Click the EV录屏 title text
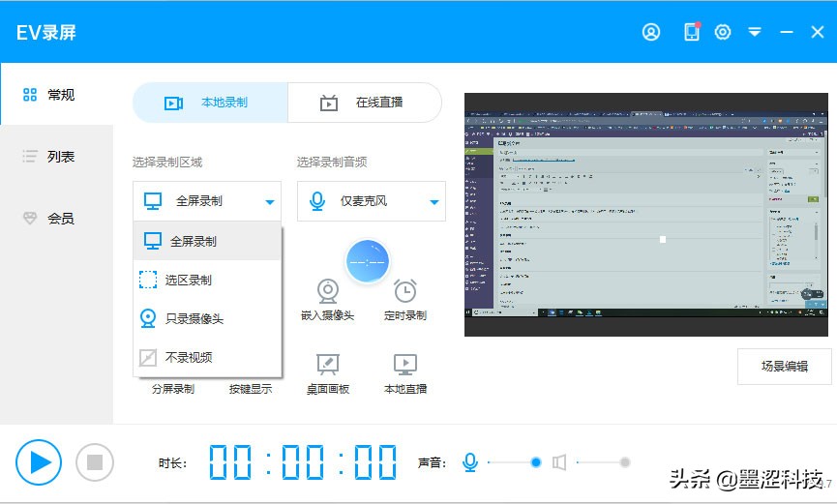The width and height of the screenshot is (837, 504). [x=46, y=33]
